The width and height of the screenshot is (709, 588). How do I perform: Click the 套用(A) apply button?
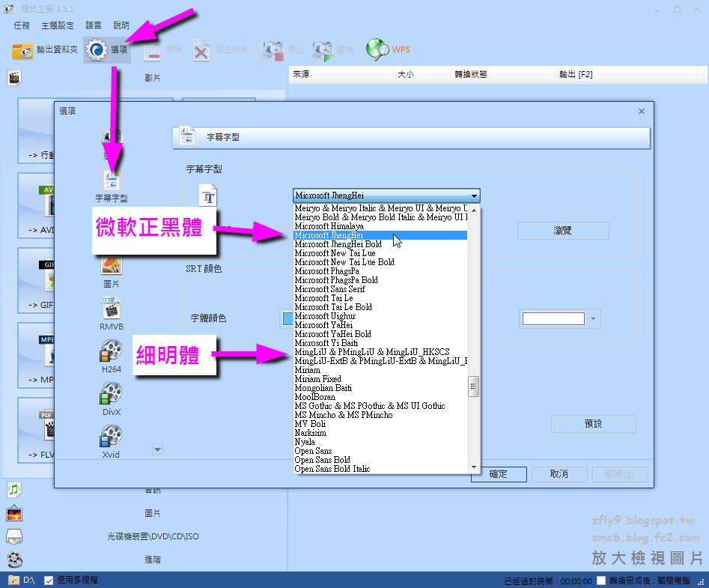point(620,474)
